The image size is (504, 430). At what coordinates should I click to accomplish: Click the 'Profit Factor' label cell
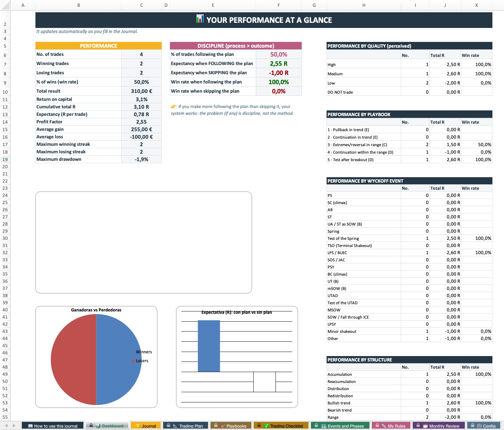(78, 122)
